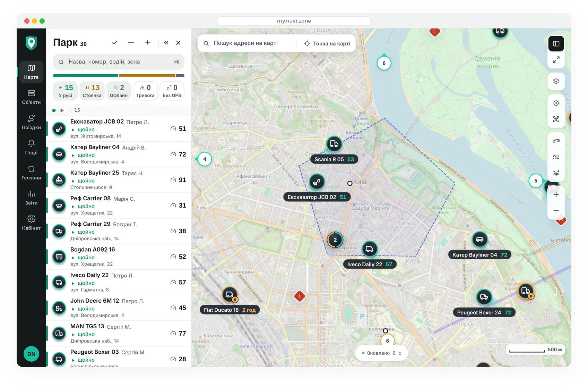Screen dimensions: 588x387
Task: Center map on my location
Action: pos(556,103)
